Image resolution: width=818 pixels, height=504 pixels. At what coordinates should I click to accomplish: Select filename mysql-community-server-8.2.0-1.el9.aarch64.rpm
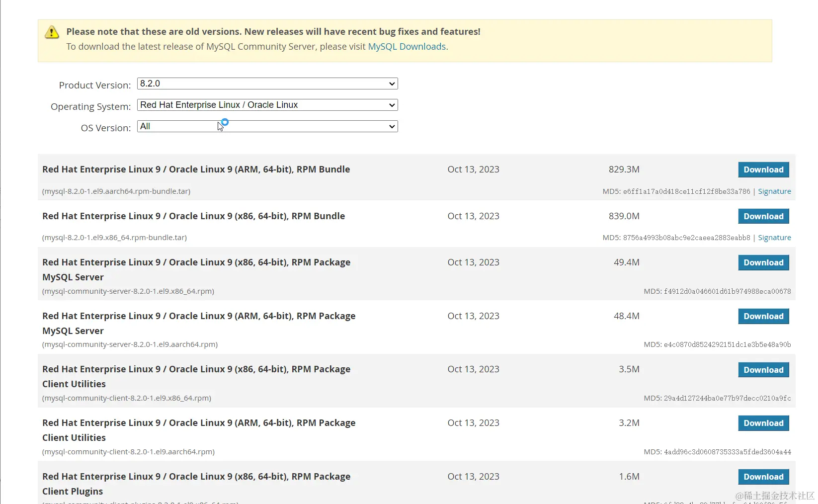(x=130, y=344)
